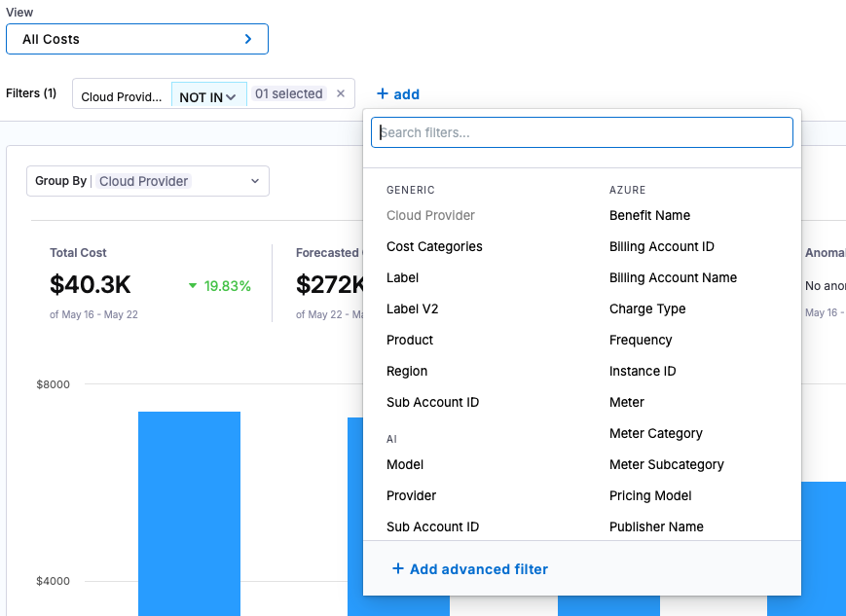Pick Pricing Model from Azure list
Image resolution: width=846 pixels, height=616 pixels.
pyautogui.click(x=650, y=495)
